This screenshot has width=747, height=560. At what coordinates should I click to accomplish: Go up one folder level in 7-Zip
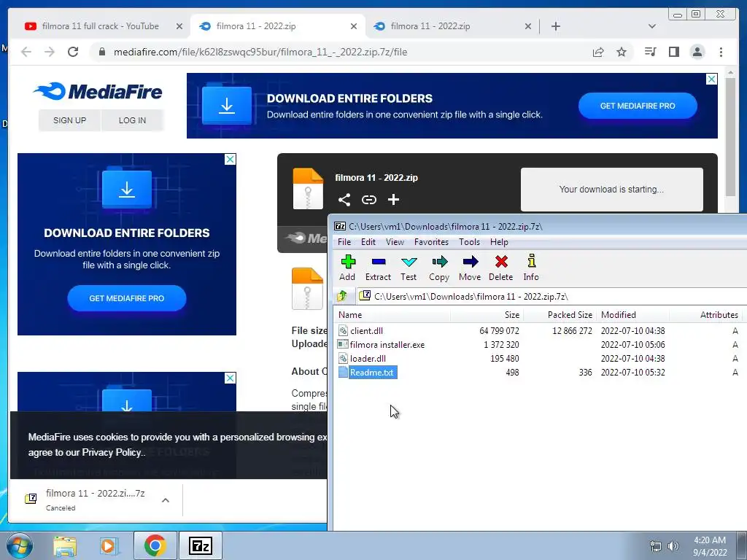tap(342, 296)
